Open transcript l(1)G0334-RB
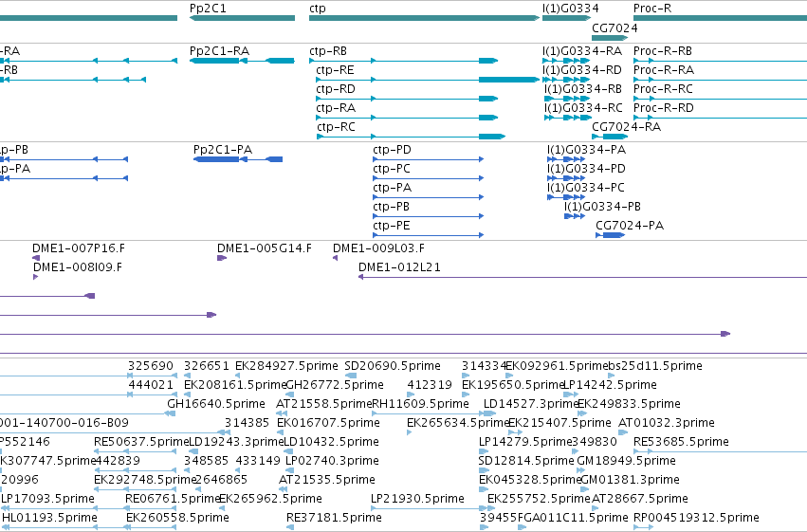 point(583,89)
